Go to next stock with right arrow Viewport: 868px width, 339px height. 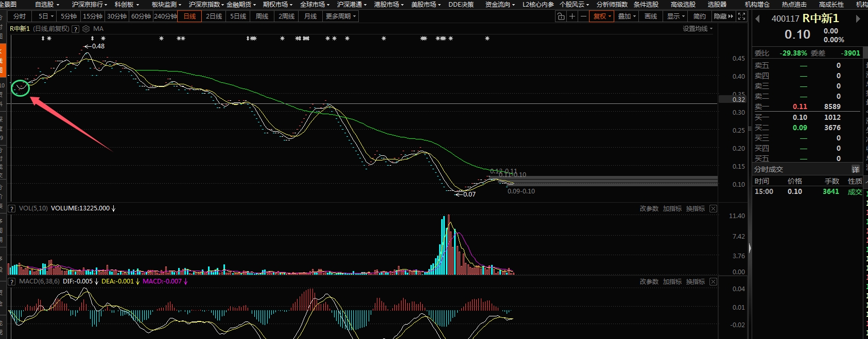pos(858,19)
